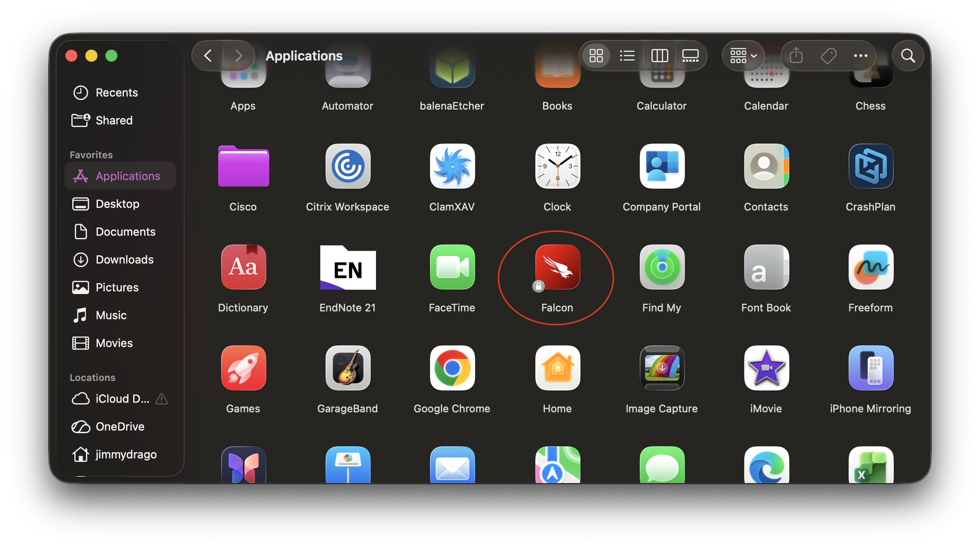Open the Group By dropdown
The height and width of the screenshot is (548, 980).
(743, 56)
